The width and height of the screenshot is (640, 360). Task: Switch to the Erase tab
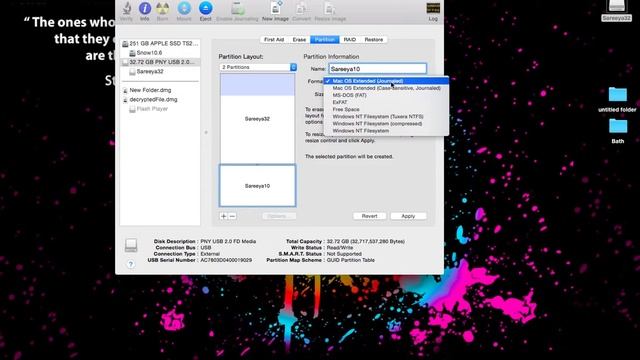pyautogui.click(x=299, y=40)
